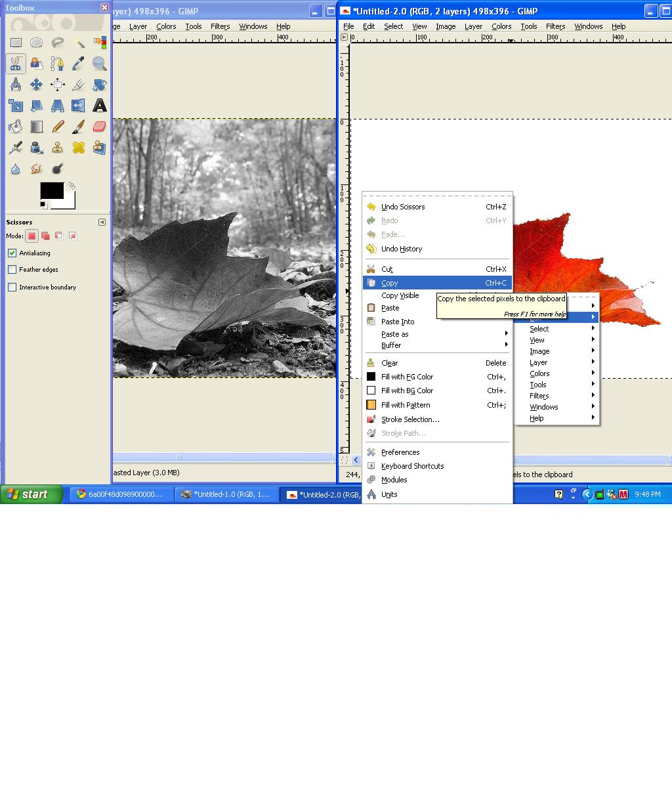Viewport: 672px width, 785px height.
Task: Choose the Flip tool
Action: (79, 106)
